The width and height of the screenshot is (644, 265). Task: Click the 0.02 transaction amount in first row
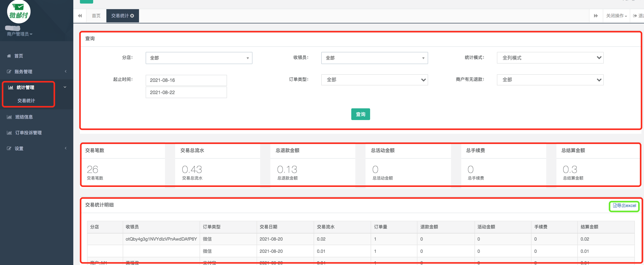321,239
